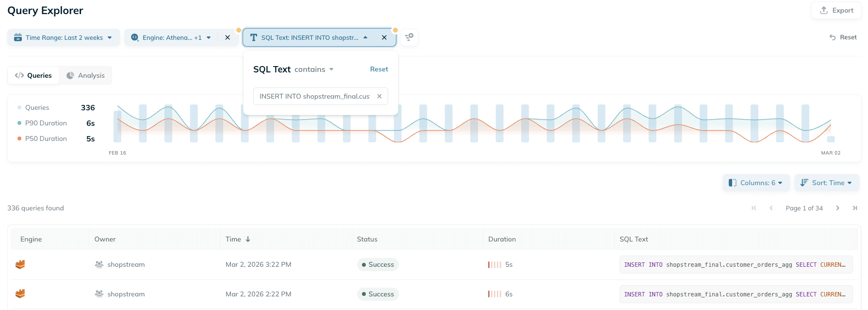Click Reset in SQL Text popup

(378, 69)
